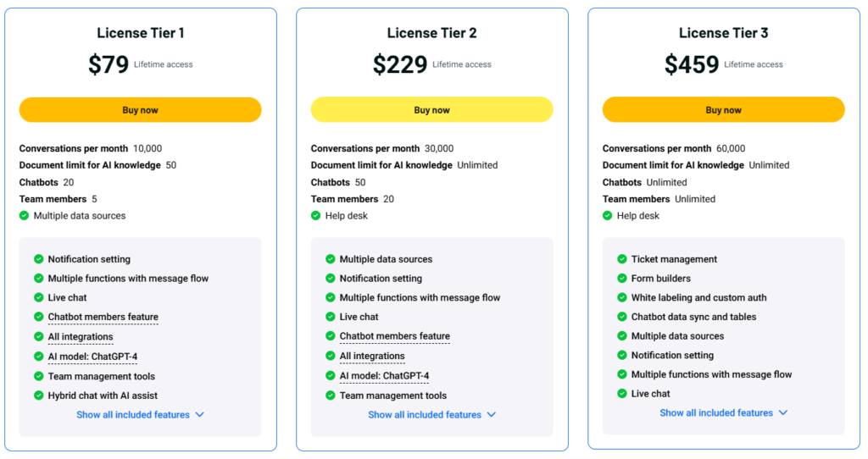Screen dimensions: 868x459
Task: Click check icon next to Form builders
Action: [621, 278]
